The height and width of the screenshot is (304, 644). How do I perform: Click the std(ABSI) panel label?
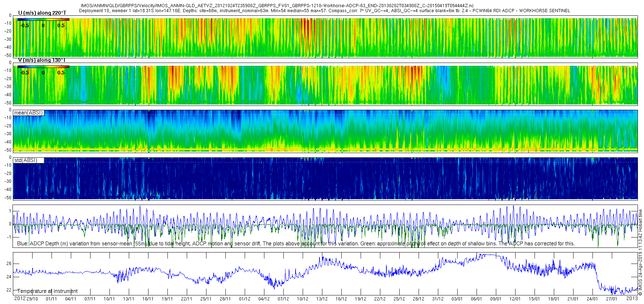click(26, 160)
